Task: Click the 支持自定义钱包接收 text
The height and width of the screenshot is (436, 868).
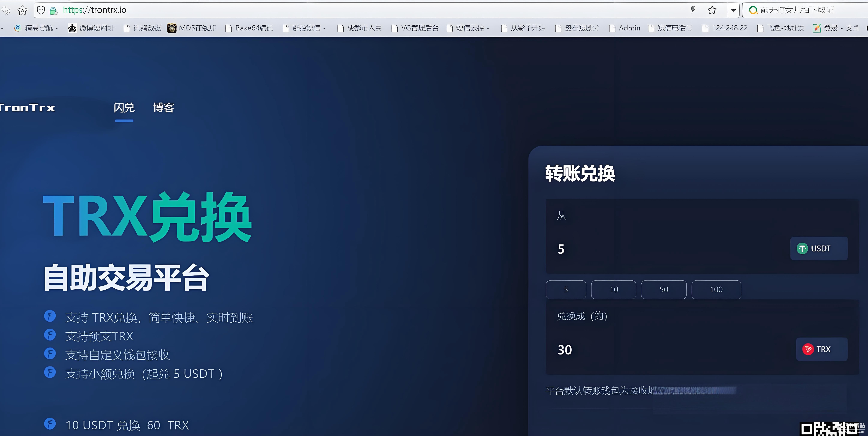Action: pyautogui.click(x=117, y=355)
